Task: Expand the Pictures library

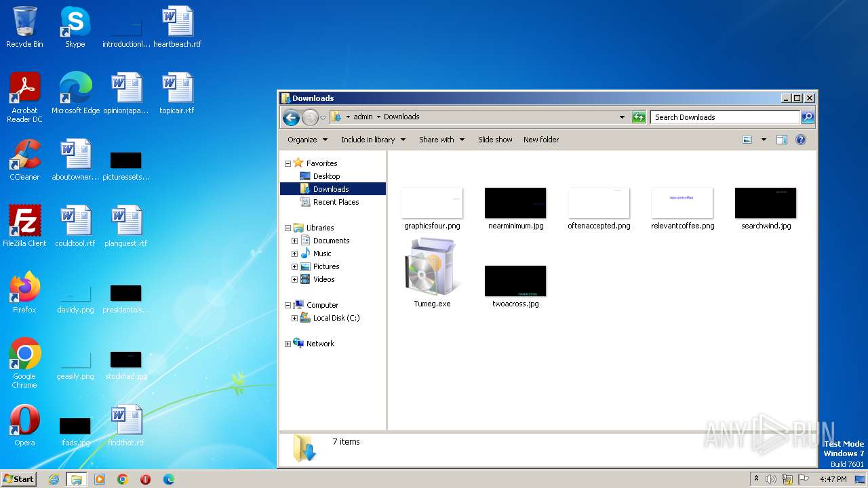Action: tap(294, 266)
